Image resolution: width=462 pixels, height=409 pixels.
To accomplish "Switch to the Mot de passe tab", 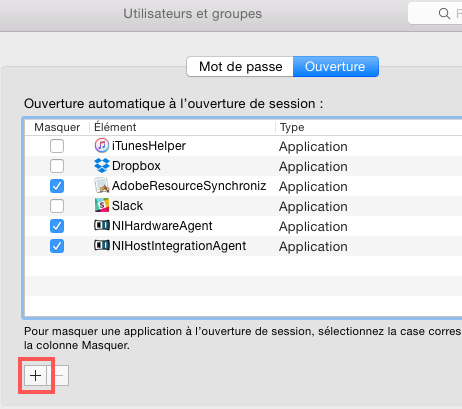I will 240,67.
